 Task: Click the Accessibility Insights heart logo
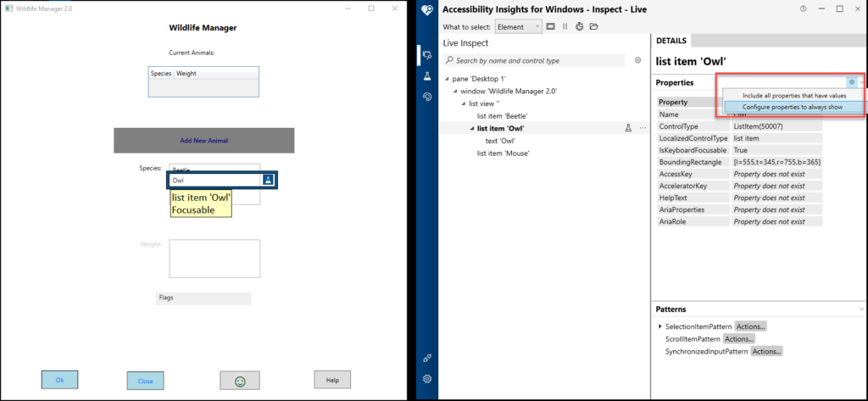point(427,10)
